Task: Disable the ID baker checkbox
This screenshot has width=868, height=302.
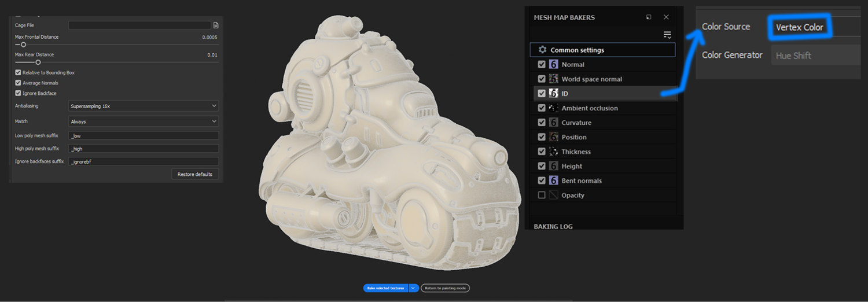Action: coord(542,93)
